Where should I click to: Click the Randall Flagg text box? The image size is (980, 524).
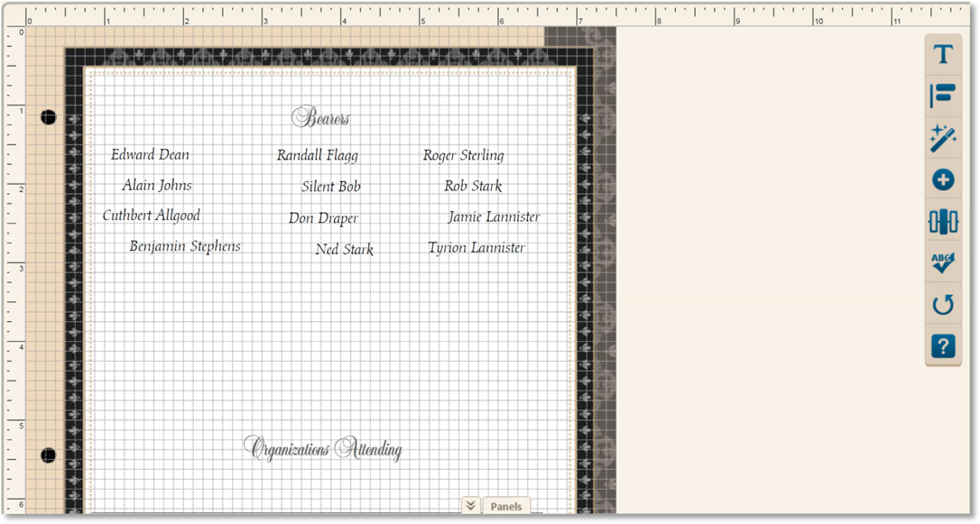317,156
